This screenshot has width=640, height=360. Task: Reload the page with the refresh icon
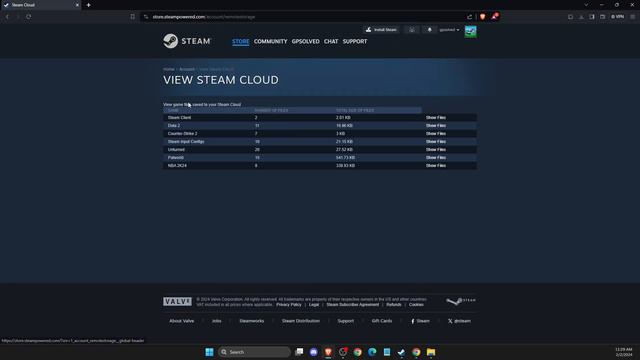coord(29,17)
